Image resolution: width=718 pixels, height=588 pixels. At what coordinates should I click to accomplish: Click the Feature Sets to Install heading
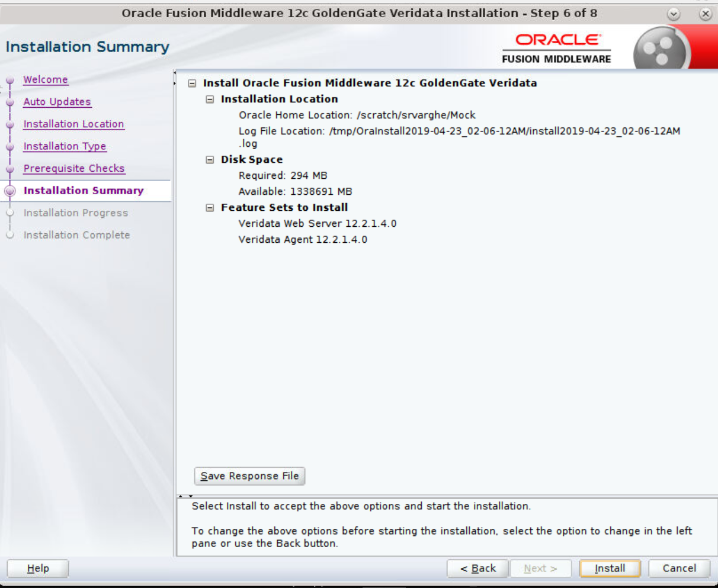pyautogui.click(x=284, y=208)
